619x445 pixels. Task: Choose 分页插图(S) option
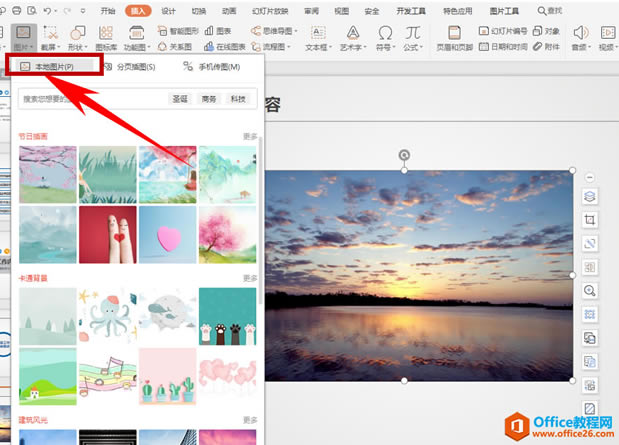129,67
